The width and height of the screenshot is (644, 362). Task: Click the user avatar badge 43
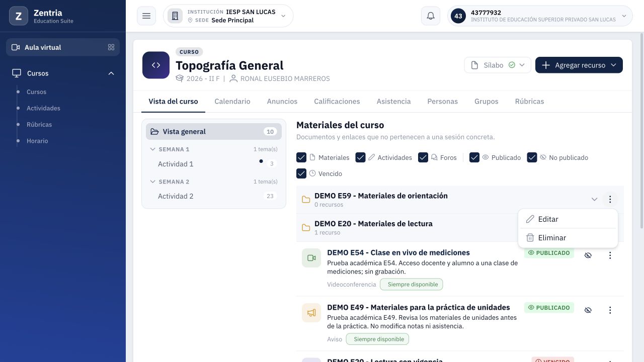point(458,16)
